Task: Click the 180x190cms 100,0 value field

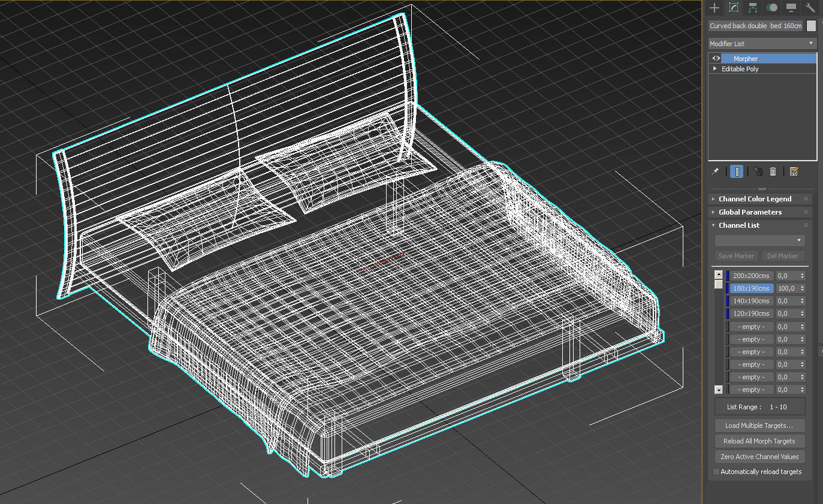Action: tap(787, 288)
